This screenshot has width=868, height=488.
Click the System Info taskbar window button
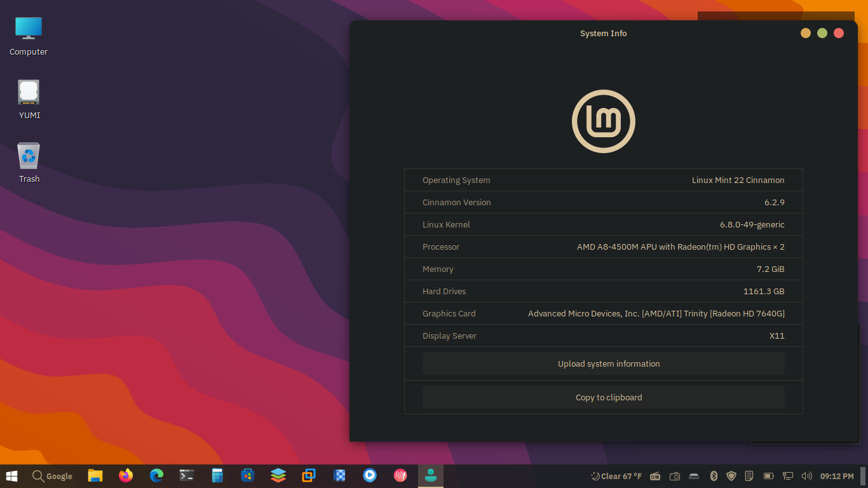tap(431, 475)
